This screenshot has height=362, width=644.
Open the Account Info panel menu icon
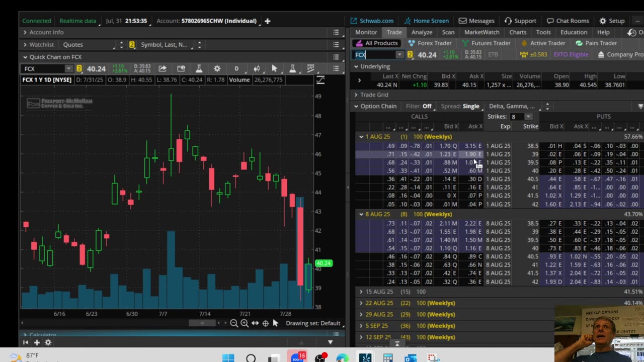click(x=336, y=32)
